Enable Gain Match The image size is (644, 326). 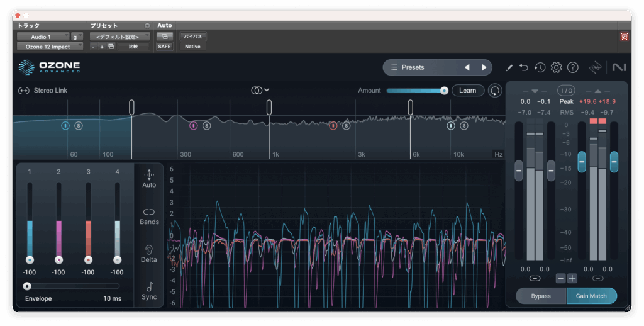point(591,296)
